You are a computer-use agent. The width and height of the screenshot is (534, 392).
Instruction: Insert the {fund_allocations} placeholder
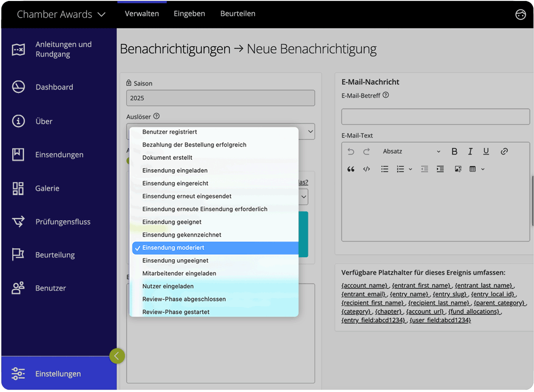pos(474,311)
